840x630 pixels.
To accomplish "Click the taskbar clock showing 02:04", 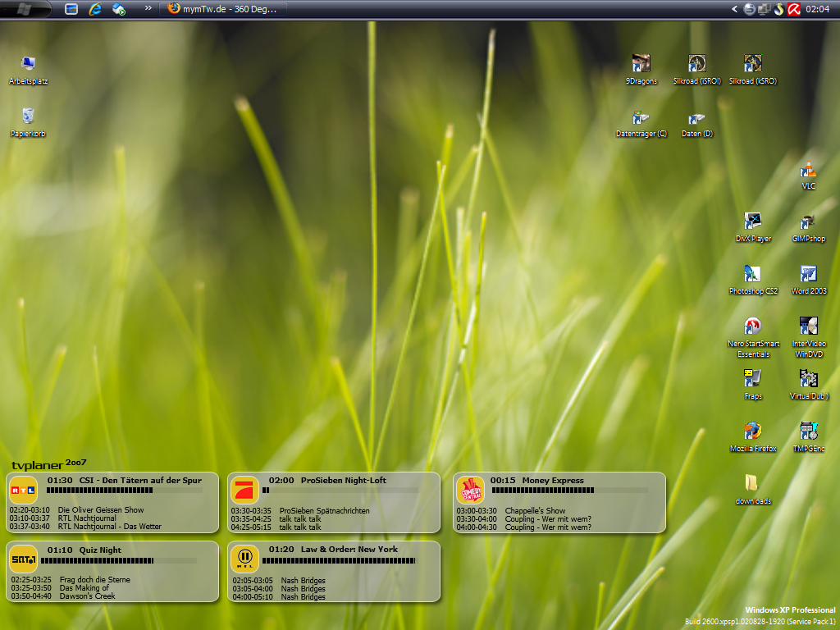I will (x=817, y=9).
